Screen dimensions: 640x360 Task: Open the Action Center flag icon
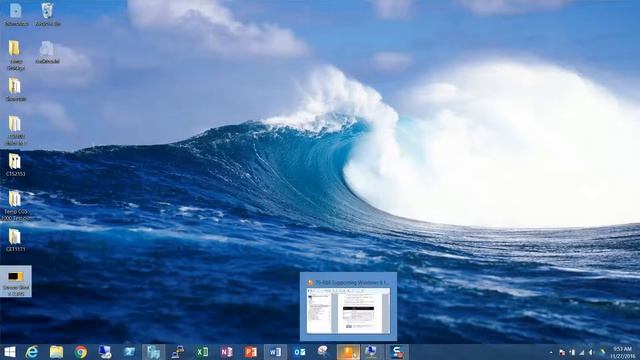coord(562,352)
